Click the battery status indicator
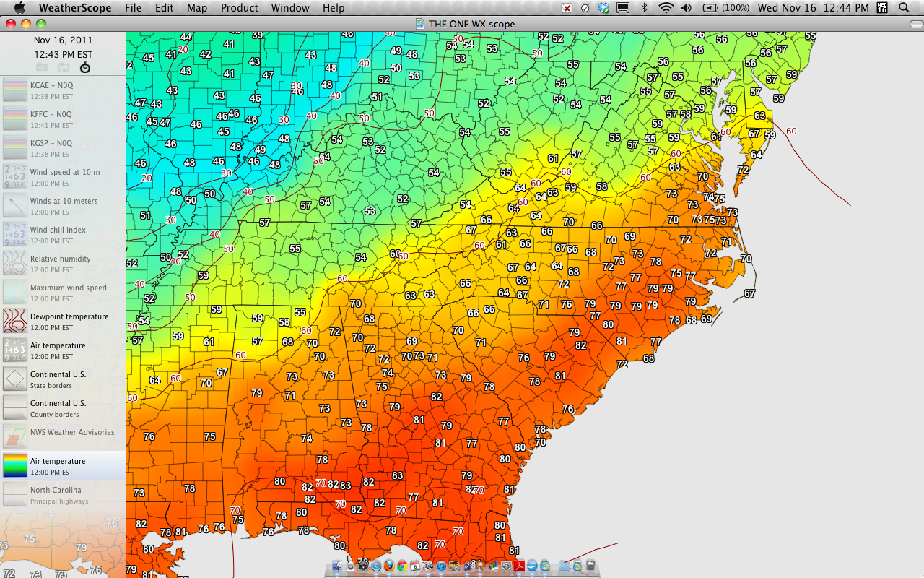The height and width of the screenshot is (578, 924). pyautogui.click(x=726, y=8)
